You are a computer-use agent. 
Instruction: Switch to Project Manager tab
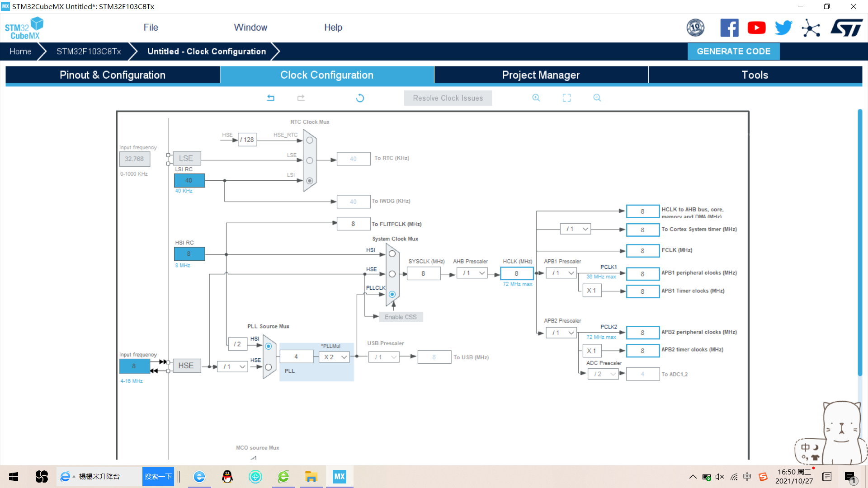[x=541, y=75]
